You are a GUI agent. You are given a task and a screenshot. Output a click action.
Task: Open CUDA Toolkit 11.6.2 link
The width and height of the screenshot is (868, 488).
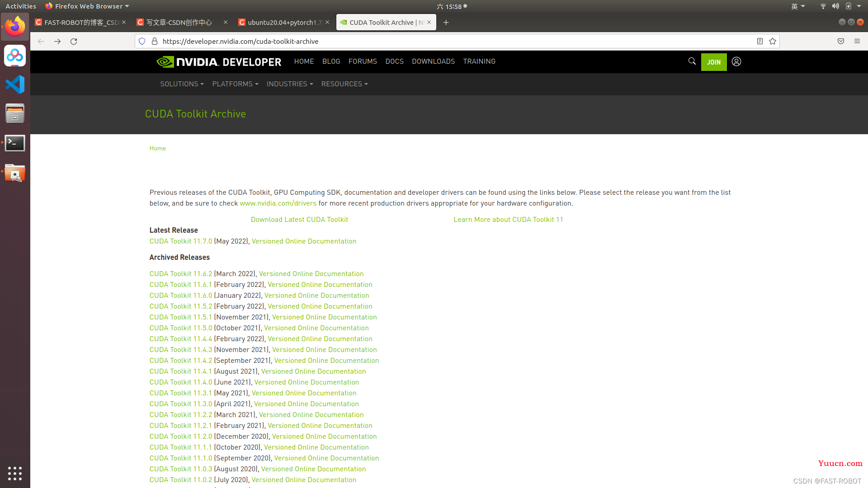(181, 274)
